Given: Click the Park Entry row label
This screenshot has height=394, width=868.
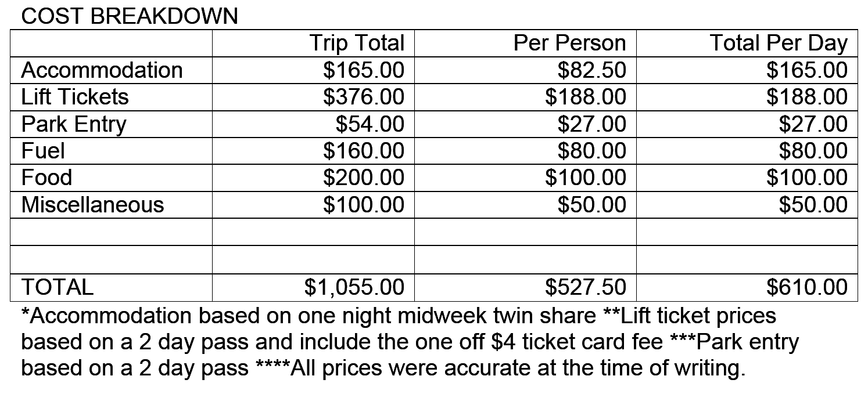Looking at the screenshot, I should coord(74,124).
